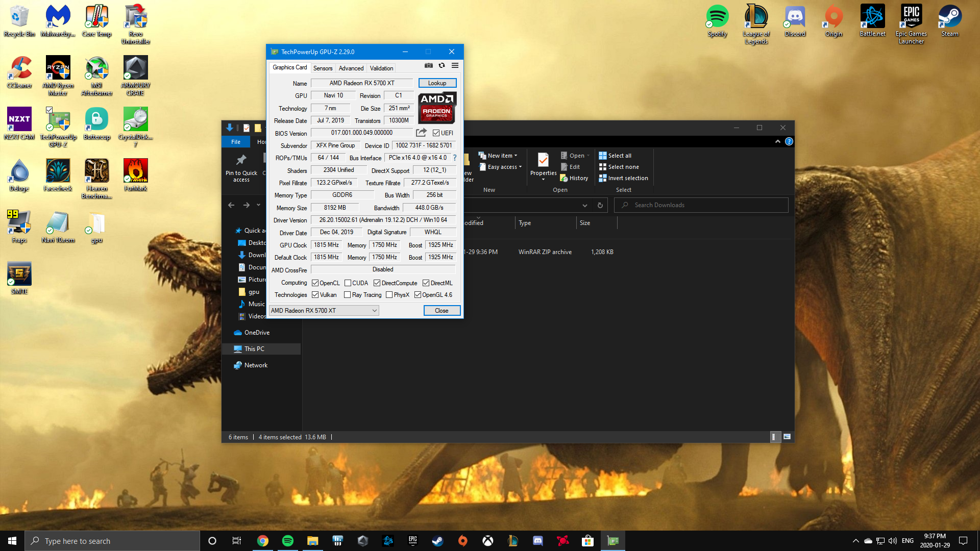The width and height of the screenshot is (980, 551).
Task: Click the AMD Radeon graphics logo
Action: click(437, 108)
